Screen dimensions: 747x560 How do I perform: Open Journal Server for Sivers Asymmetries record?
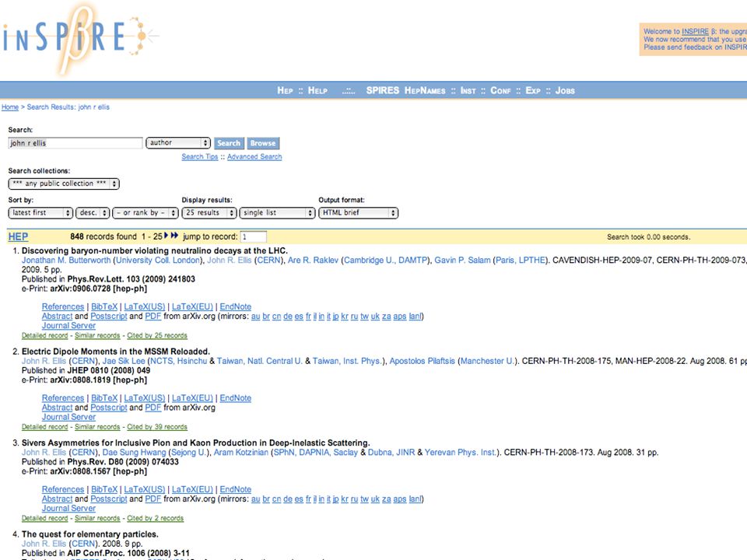click(x=68, y=509)
